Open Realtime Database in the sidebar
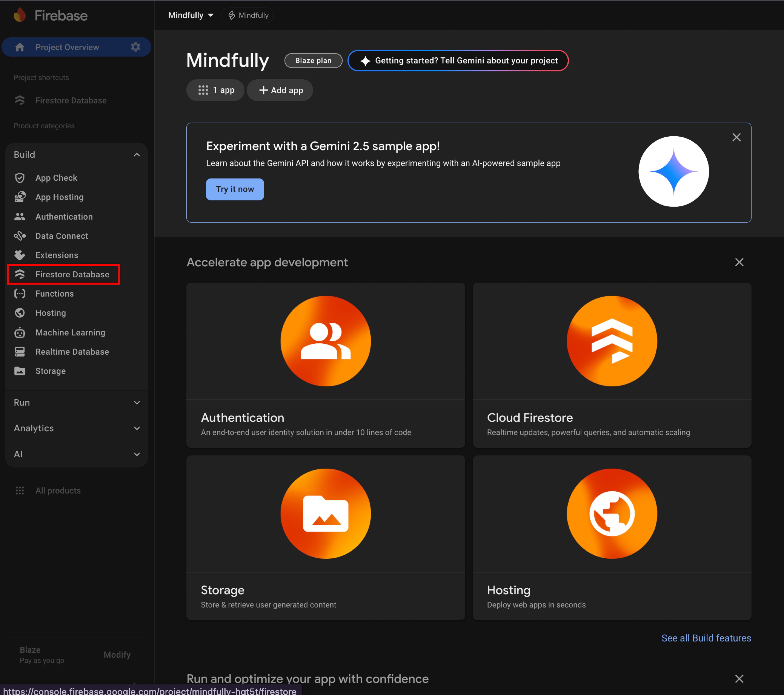This screenshot has height=695, width=784. 72,352
